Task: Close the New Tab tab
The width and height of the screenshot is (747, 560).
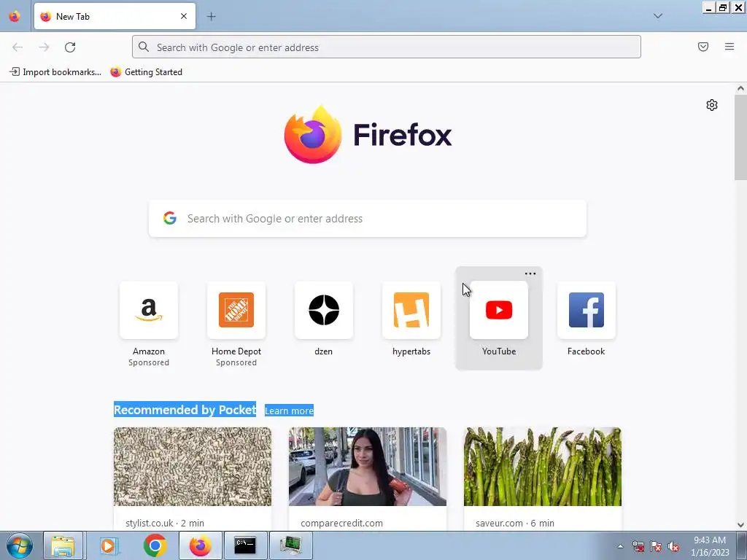Action: 183,16
